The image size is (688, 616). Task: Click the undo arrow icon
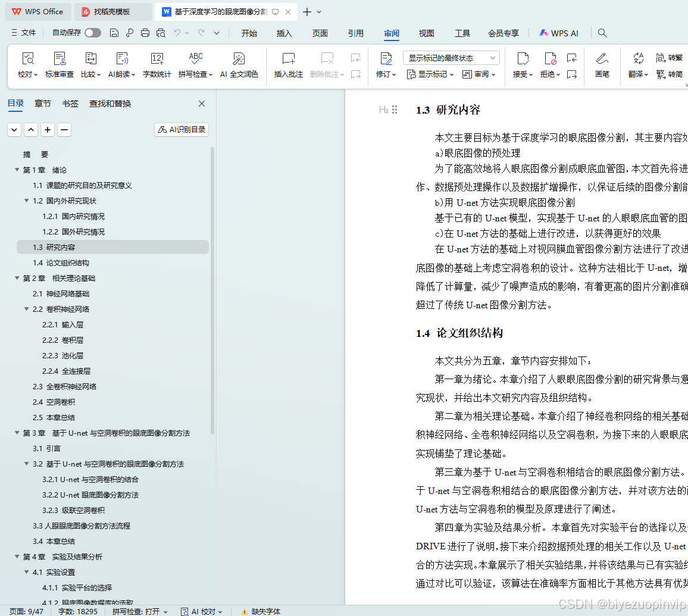[177, 33]
